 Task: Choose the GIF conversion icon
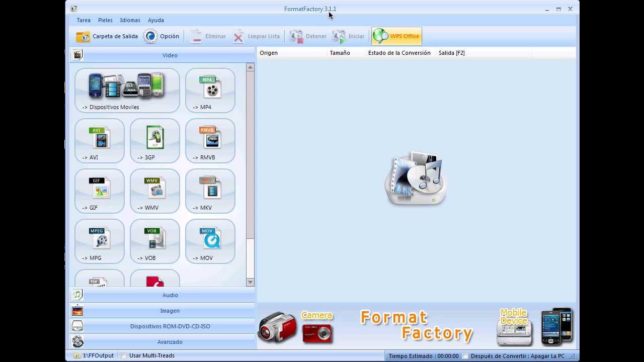[100, 191]
